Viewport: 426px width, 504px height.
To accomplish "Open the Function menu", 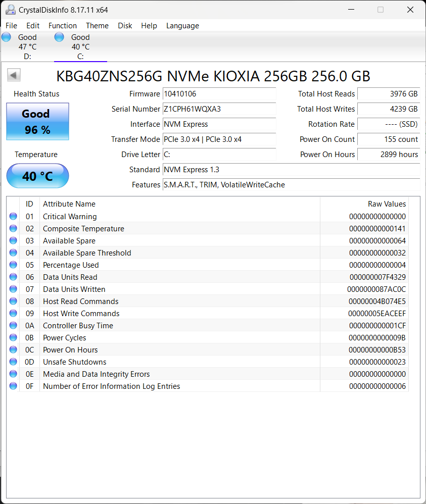I will coord(63,26).
